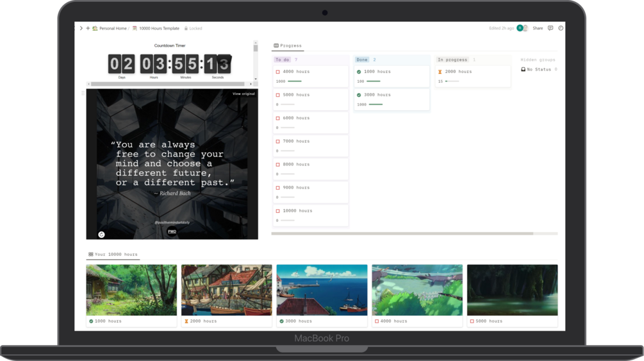Click the Share button
The width and height of the screenshot is (644, 361).
[538, 28]
